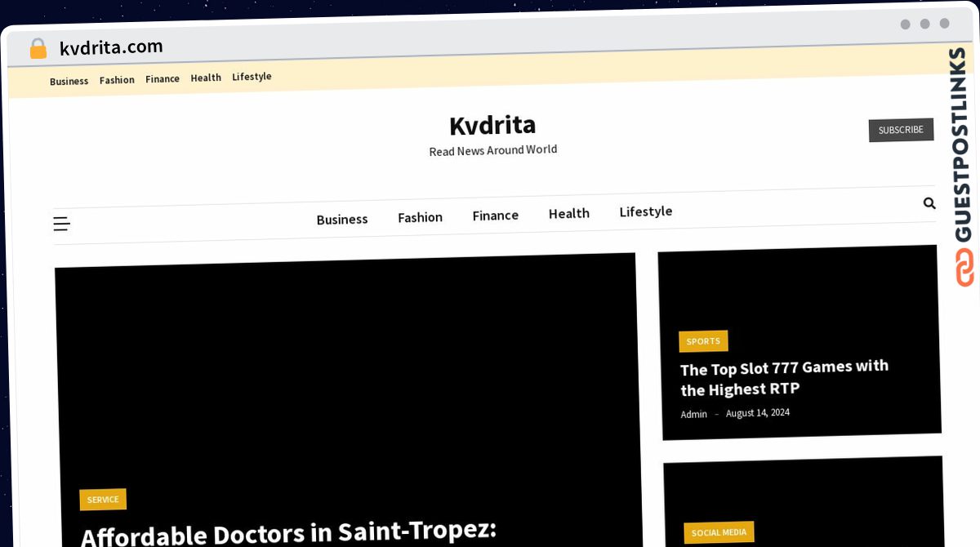Open The Top Slot 777 Games article
The width and height of the screenshot is (980, 547).
click(785, 377)
